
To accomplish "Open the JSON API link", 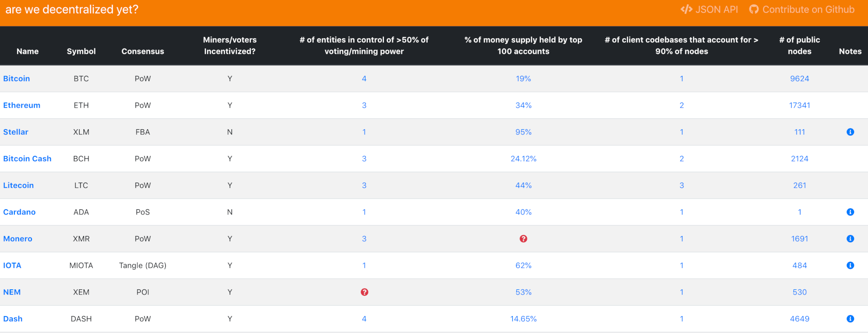I will pyautogui.click(x=709, y=9).
